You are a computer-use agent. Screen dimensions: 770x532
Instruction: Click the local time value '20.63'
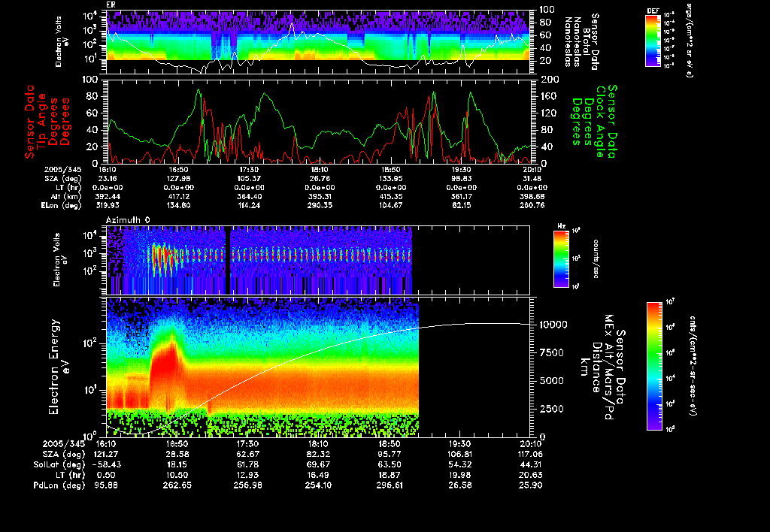pyautogui.click(x=530, y=475)
